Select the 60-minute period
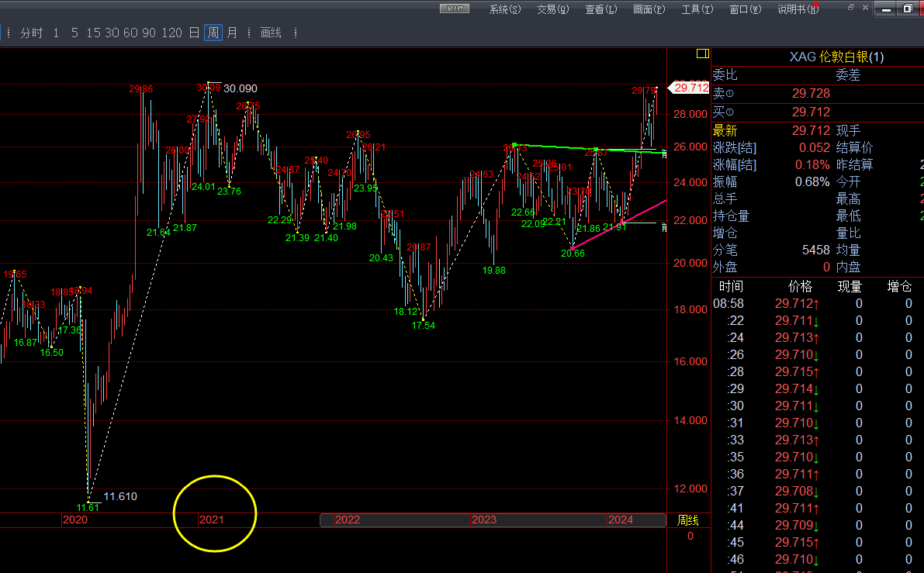This screenshot has width=924, height=573. [x=130, y=33]
